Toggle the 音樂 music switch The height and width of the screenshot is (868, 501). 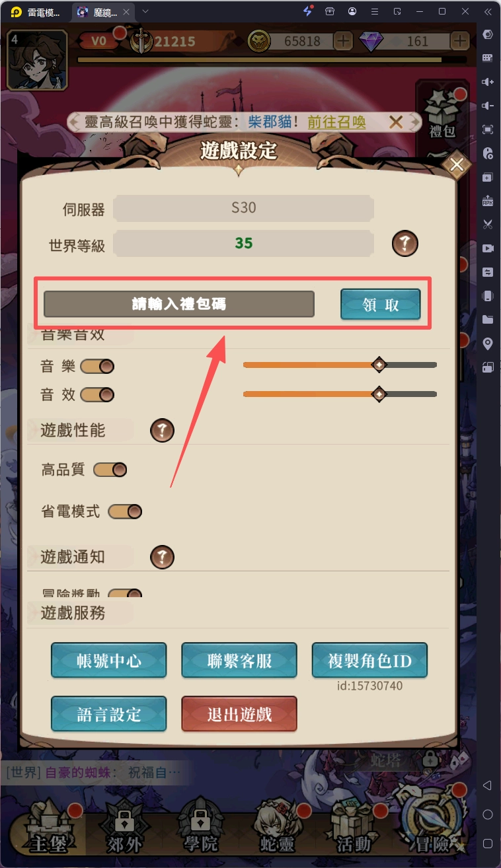97,366
